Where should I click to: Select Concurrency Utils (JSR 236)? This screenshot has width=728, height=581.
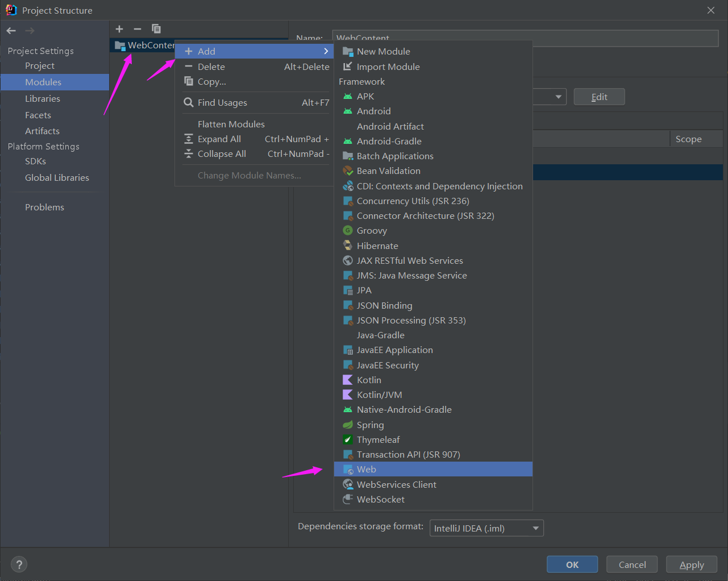coord(433,201)
